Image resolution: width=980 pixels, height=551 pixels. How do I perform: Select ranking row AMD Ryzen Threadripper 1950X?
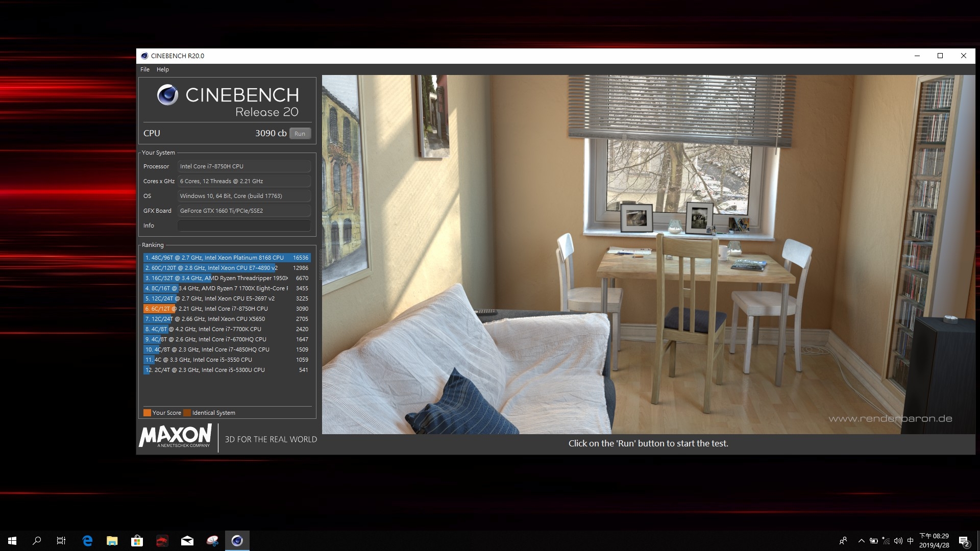[227, 278]
